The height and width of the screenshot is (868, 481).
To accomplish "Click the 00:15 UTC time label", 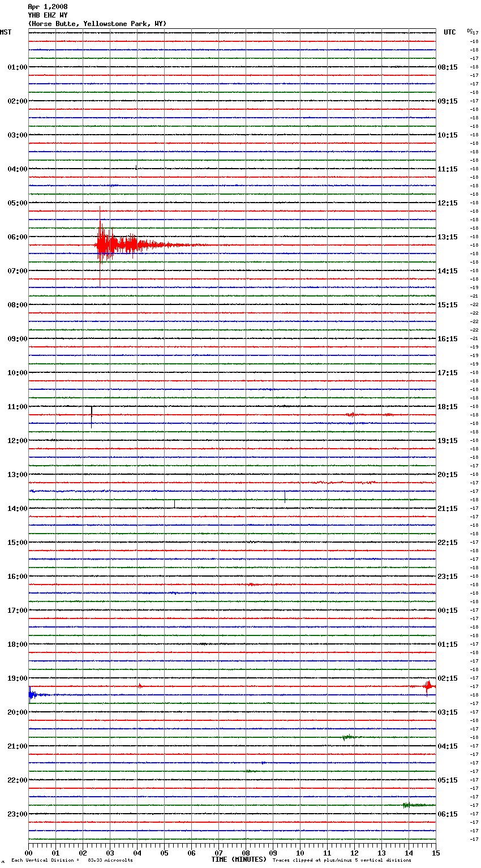I will tap(448, 611).
